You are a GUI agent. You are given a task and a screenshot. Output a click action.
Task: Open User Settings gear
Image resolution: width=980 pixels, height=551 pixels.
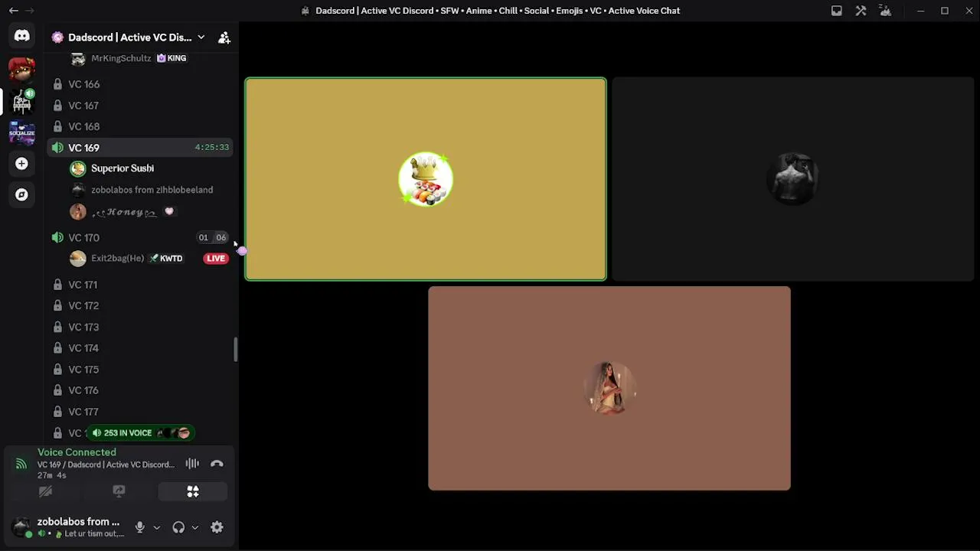coord(217,527)
